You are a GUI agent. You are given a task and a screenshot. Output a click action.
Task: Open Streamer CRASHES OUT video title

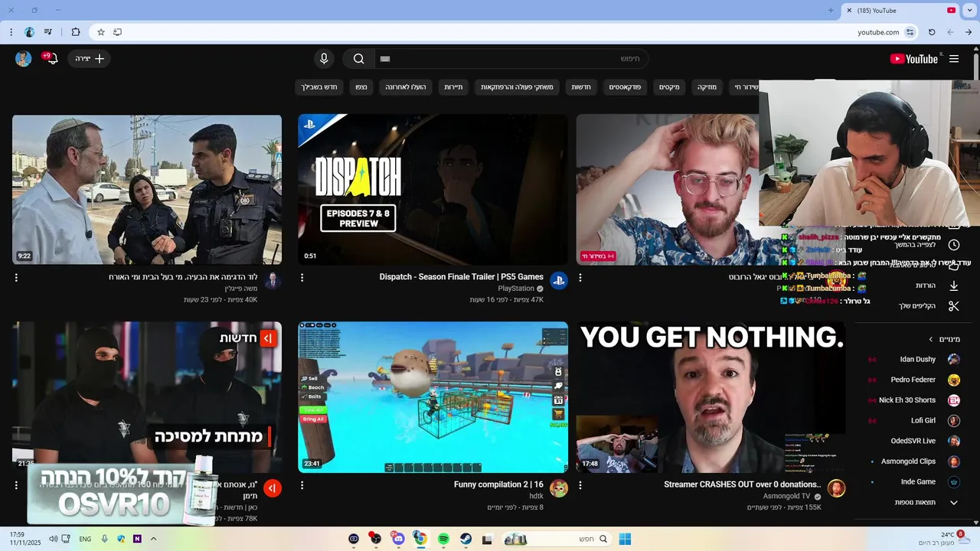pos(742,484)
